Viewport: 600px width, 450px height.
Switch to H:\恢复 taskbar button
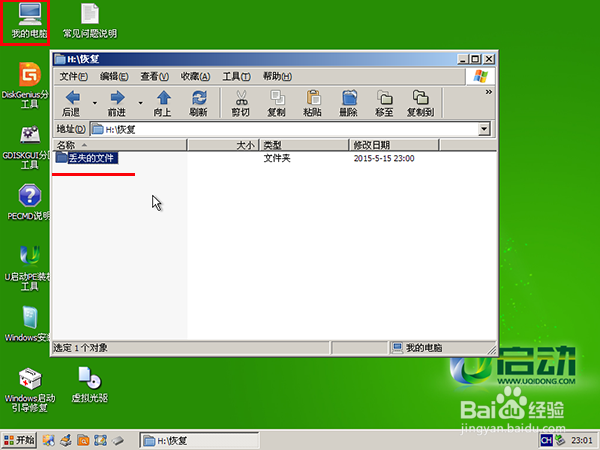pyautogui.click(x=199, y=440)
